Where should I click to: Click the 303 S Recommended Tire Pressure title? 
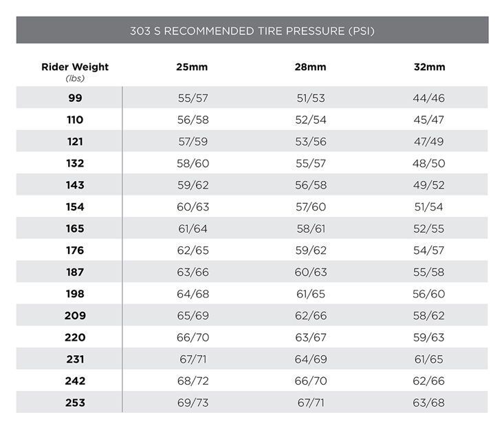point(252,31)
